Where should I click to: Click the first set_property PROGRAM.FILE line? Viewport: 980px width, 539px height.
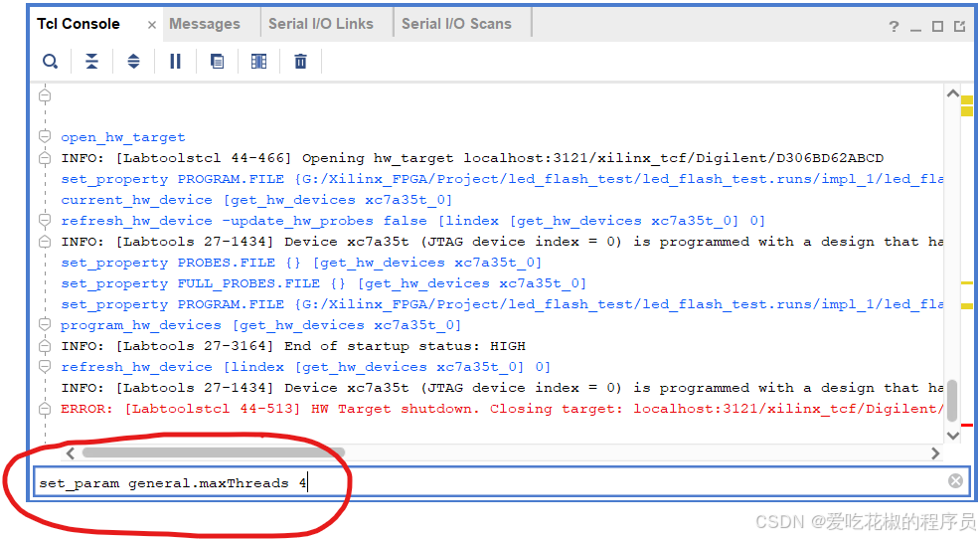pos(502,179)
